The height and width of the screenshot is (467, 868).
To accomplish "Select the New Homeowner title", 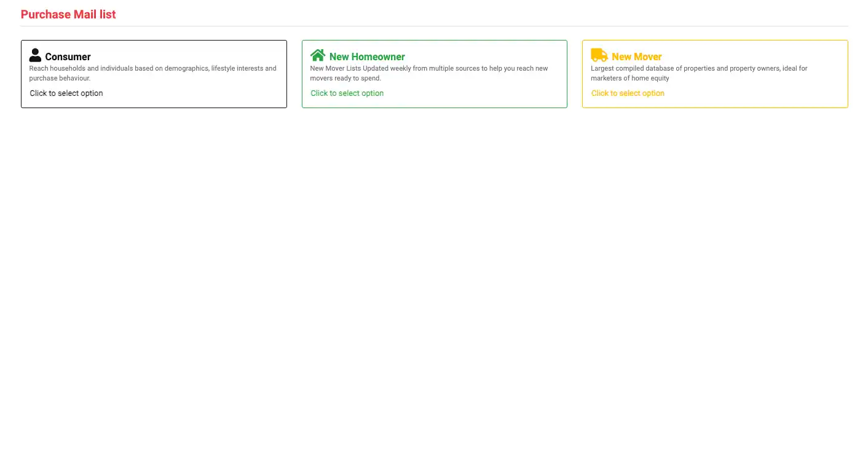I will pyautogui.click(x=367, y=57).
